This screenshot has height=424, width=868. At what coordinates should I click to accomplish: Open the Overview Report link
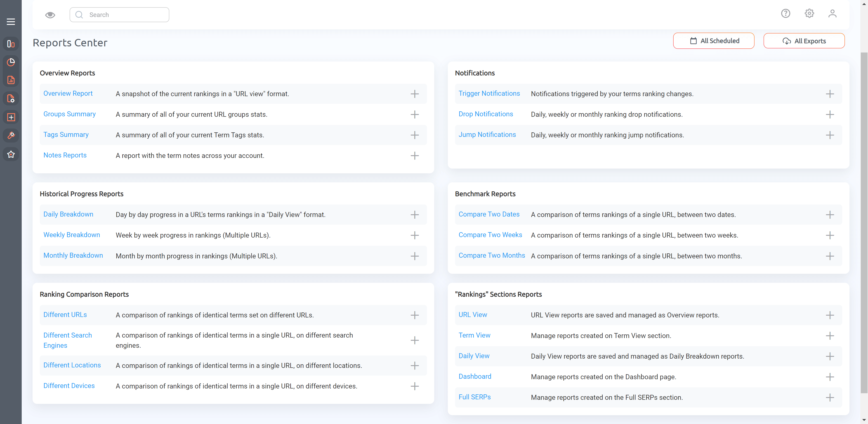(x=68, y=93)
